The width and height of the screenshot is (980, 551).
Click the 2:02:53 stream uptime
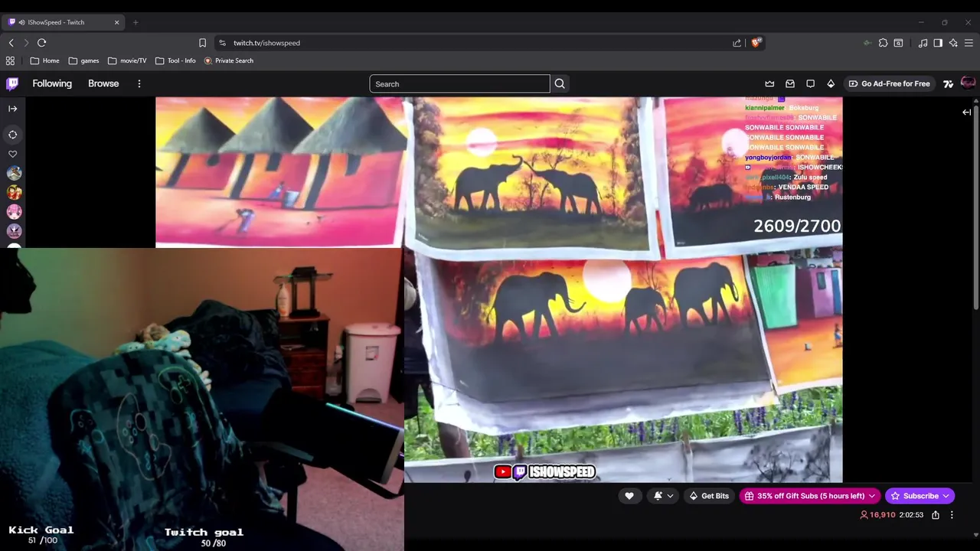tap(911, 515)
